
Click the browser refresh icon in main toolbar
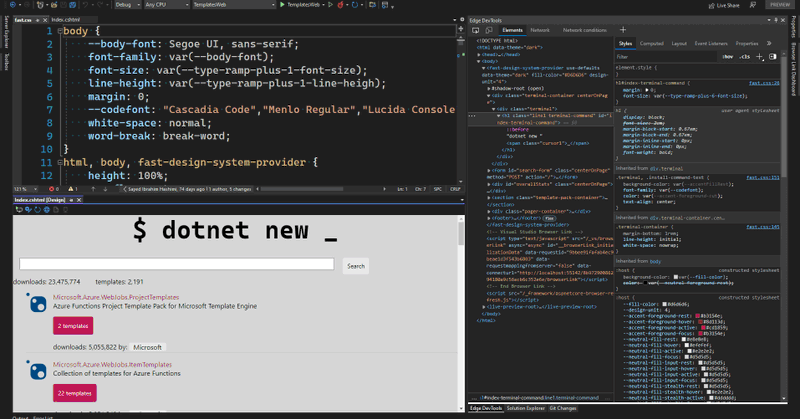(355, 5)
